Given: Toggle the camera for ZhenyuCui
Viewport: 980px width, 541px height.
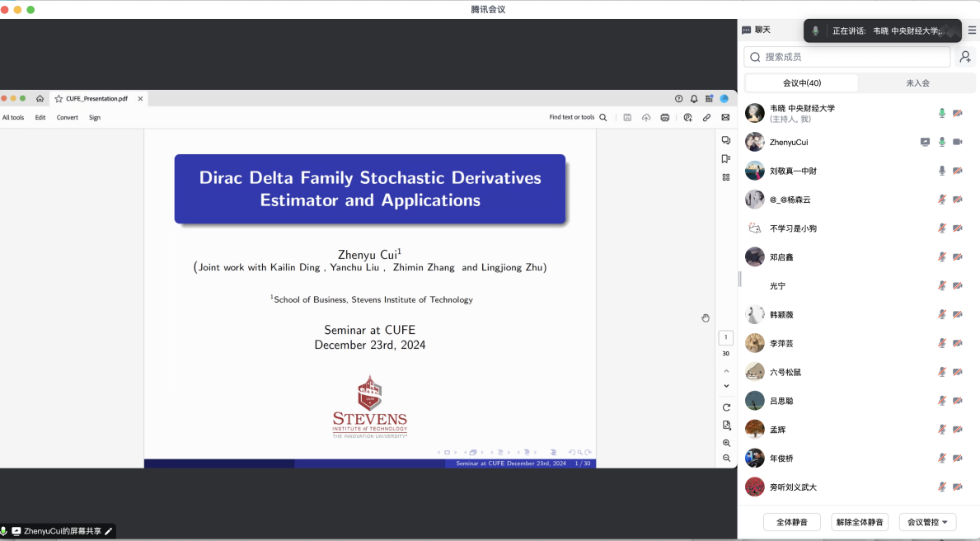Looking at the screenshot, I should 958,142.
